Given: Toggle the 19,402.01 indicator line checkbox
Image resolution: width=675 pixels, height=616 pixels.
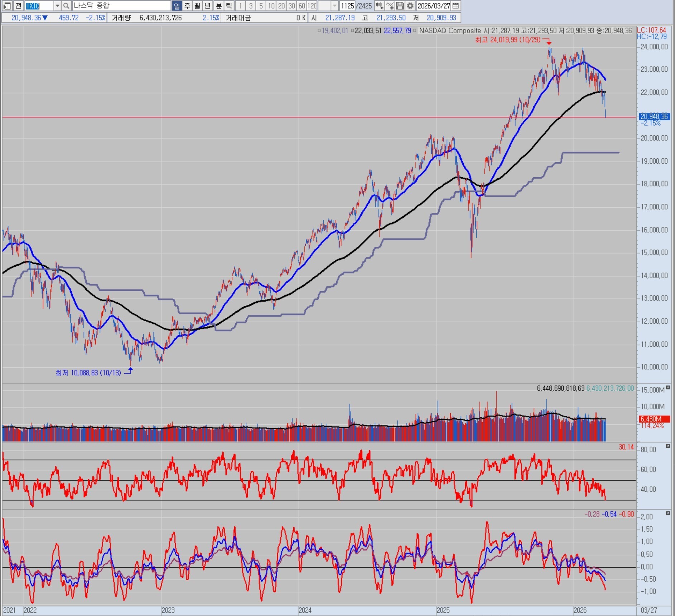Looking at the screenshot, I should pyautogui.click(x=319, y=31).
